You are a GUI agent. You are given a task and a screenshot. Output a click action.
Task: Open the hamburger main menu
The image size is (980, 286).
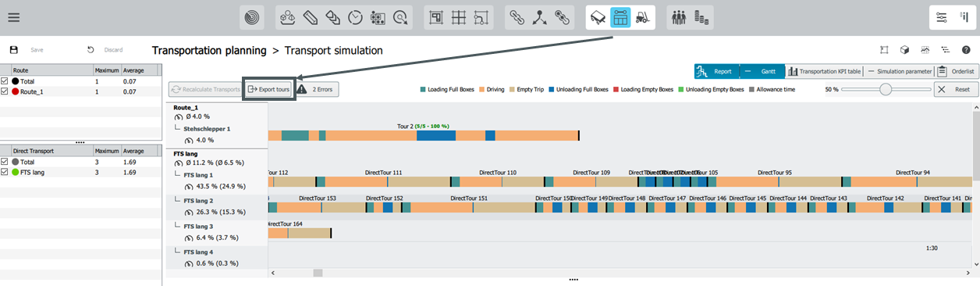(14, 17)
